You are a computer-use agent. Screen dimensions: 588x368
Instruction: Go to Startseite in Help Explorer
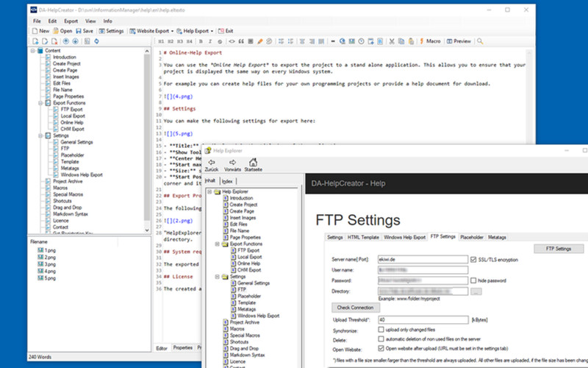tap(253, 165)
